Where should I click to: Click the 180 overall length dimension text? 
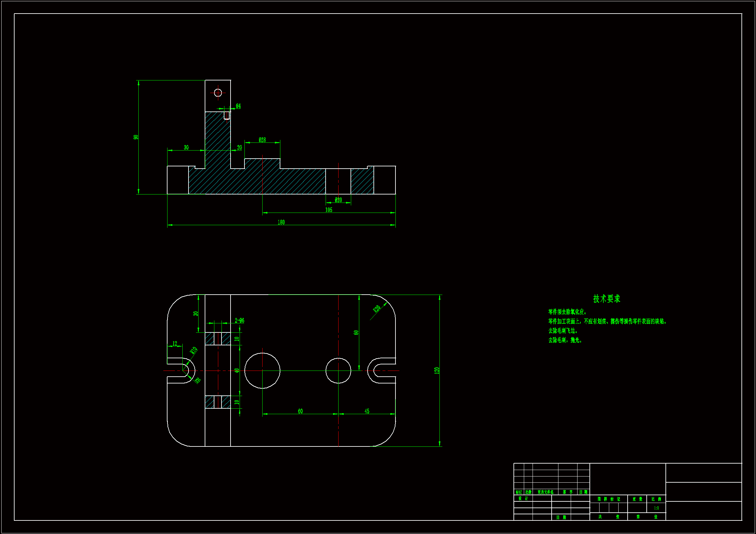(x=281, y=222)
